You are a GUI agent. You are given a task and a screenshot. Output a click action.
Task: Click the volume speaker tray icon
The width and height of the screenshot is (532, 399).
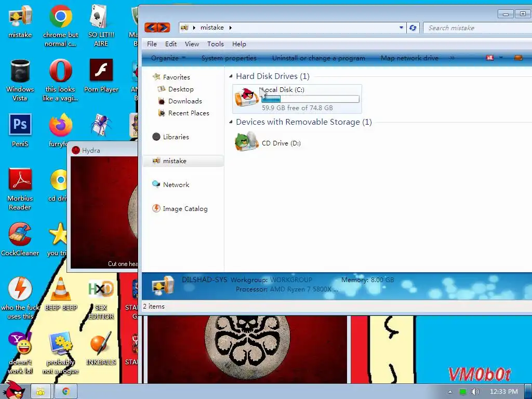(475, 392)
